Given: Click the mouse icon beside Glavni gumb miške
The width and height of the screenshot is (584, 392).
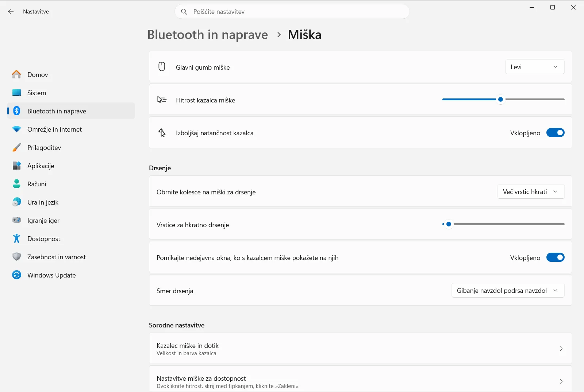Looking at the screenshot, I should coord(162,67).
